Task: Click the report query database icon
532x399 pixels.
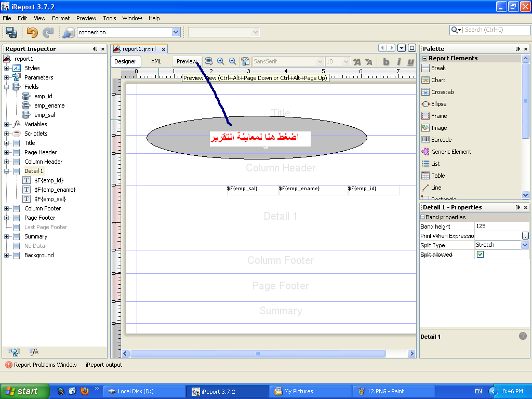Action: (x=209, y=61)
